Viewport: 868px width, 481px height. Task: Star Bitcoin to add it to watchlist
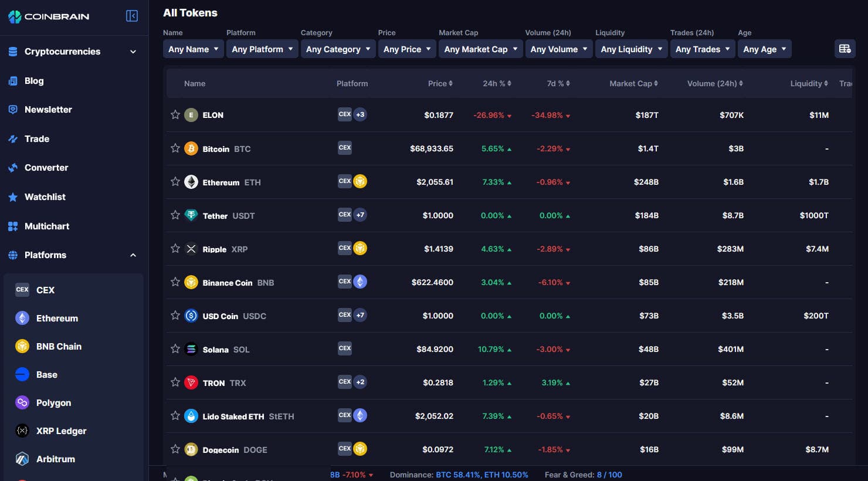tap(175, 148)
